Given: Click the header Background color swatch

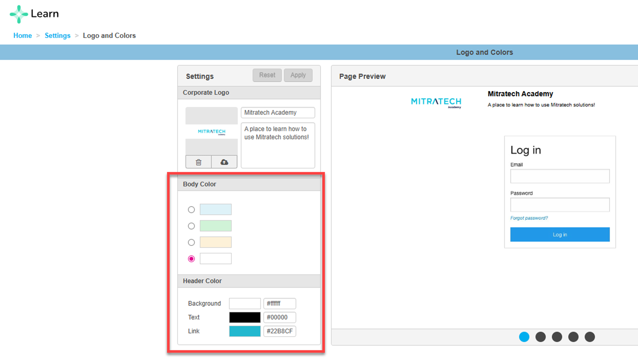Looking at the screenshot, I should click(245, 303).
